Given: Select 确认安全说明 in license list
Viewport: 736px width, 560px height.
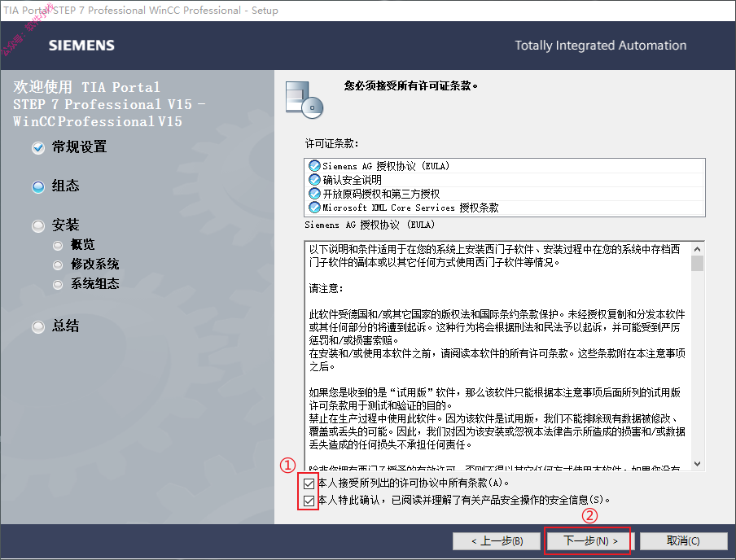Looking at the screenshot, I should click(x=505, y=180).
